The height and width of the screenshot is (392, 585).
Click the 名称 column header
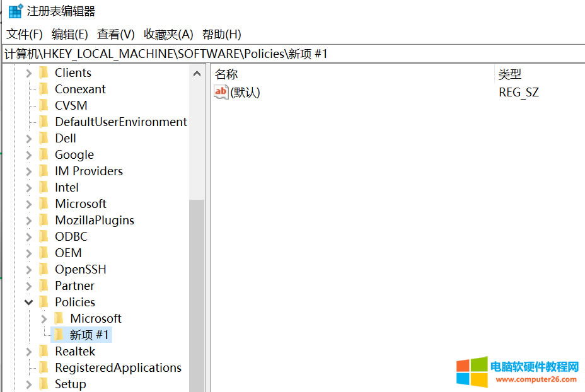(227, 74)
